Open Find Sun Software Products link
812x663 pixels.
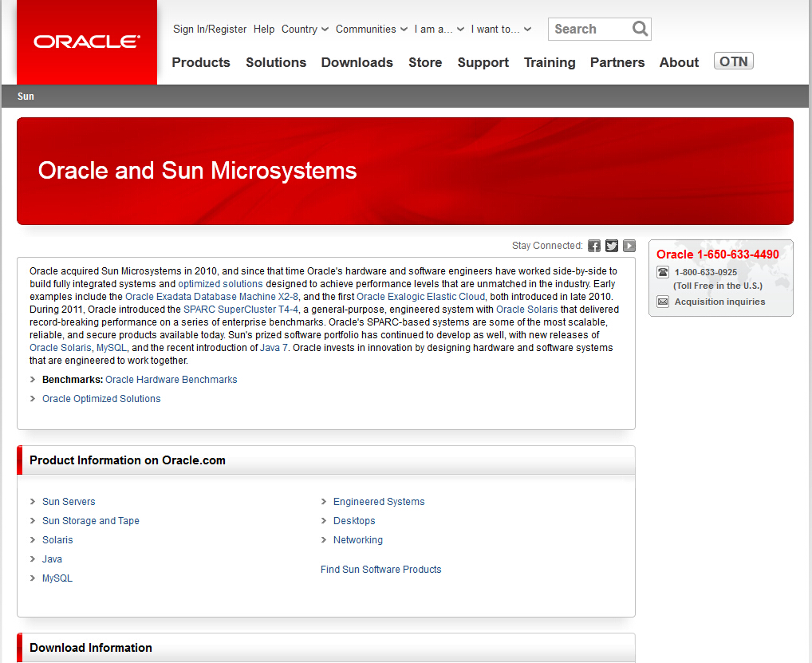tap(381, 569)
